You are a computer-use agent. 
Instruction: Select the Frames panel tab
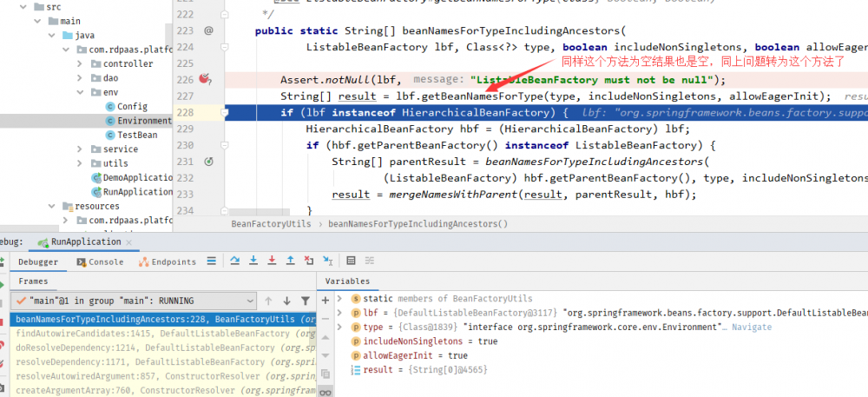[33, 281]
